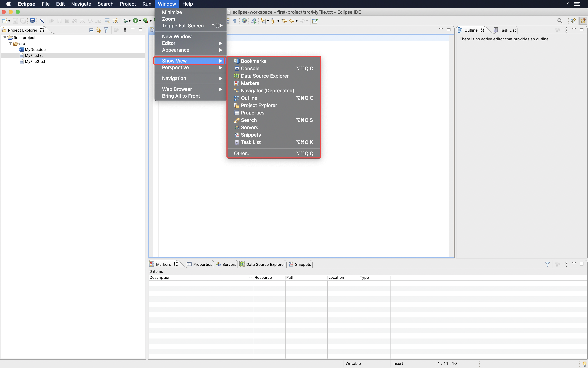Select Bring All to Front
The height and width of the screenshot is (368, 588).
191,96
